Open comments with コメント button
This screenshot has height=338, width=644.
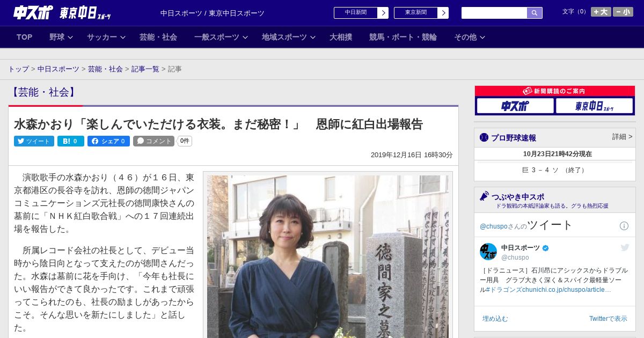(x=154, y=141)
